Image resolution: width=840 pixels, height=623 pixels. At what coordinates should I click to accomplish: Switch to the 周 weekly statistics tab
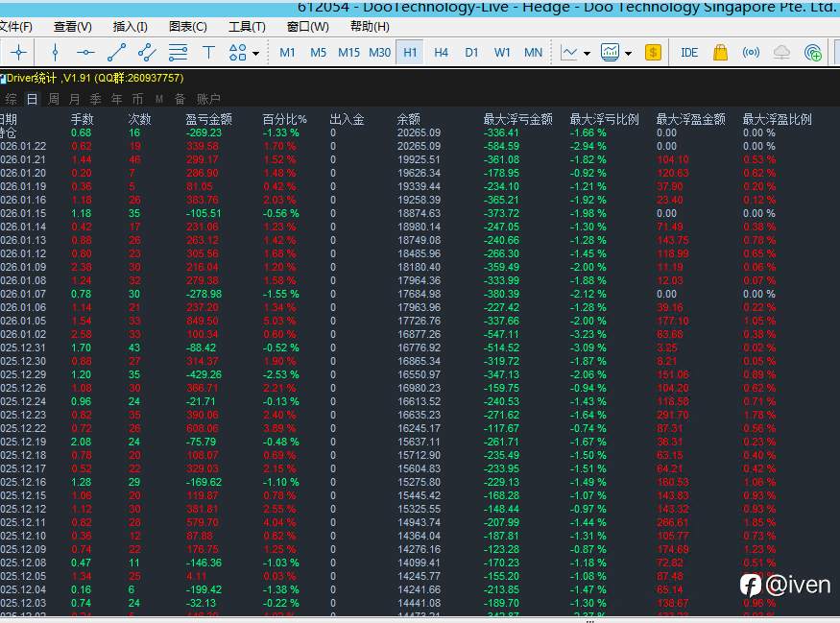[54, 99]
